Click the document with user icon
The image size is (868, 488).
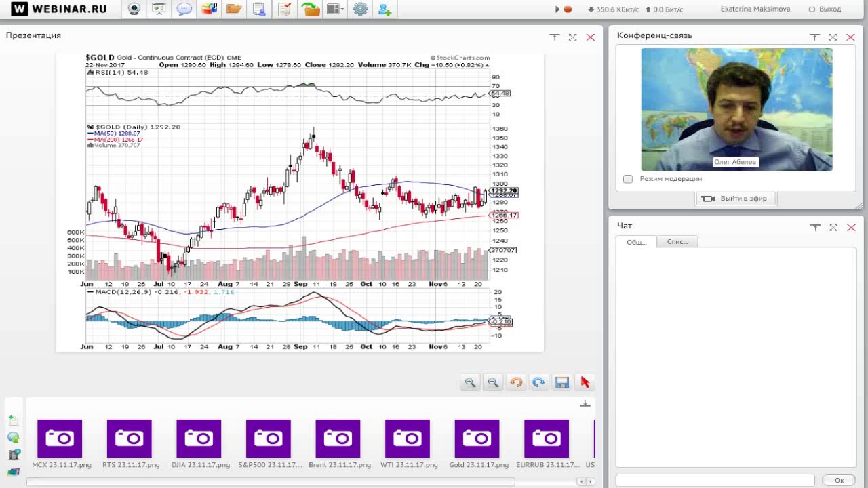pos(259,9)
